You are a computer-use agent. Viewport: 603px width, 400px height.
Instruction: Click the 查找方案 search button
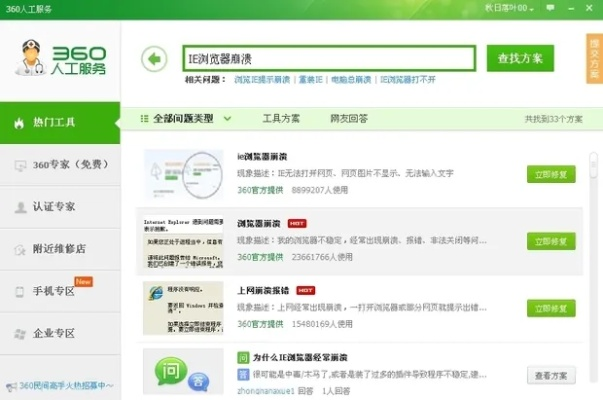519,58
